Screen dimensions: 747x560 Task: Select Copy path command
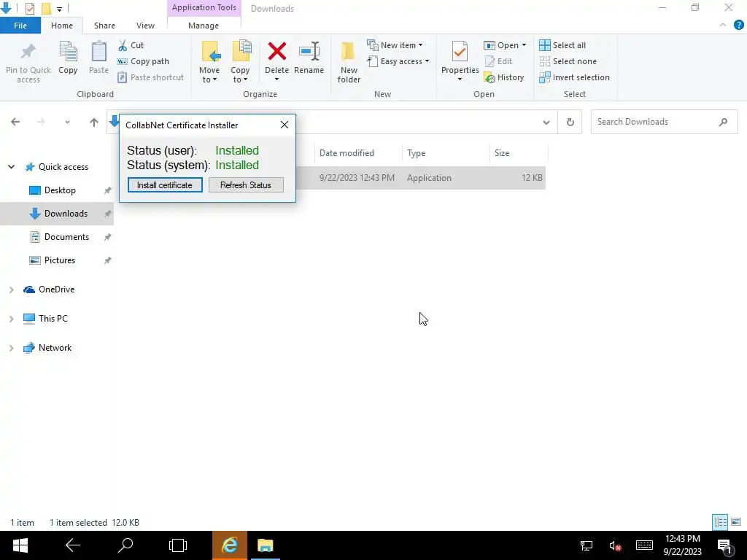tap(144, 61)
